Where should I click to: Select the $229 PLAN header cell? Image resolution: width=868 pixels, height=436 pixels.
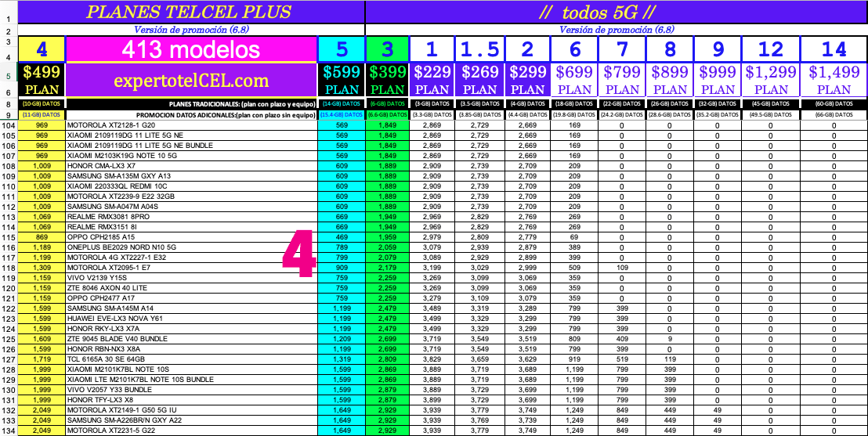[432, 81]
